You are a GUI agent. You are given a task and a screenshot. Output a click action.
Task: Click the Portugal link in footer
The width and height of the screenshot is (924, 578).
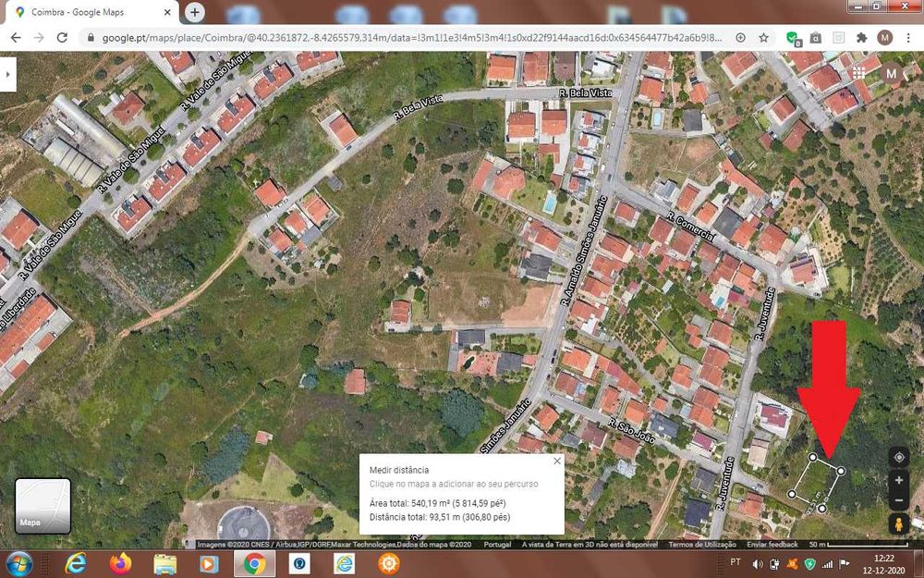click(x=497, y=545)
